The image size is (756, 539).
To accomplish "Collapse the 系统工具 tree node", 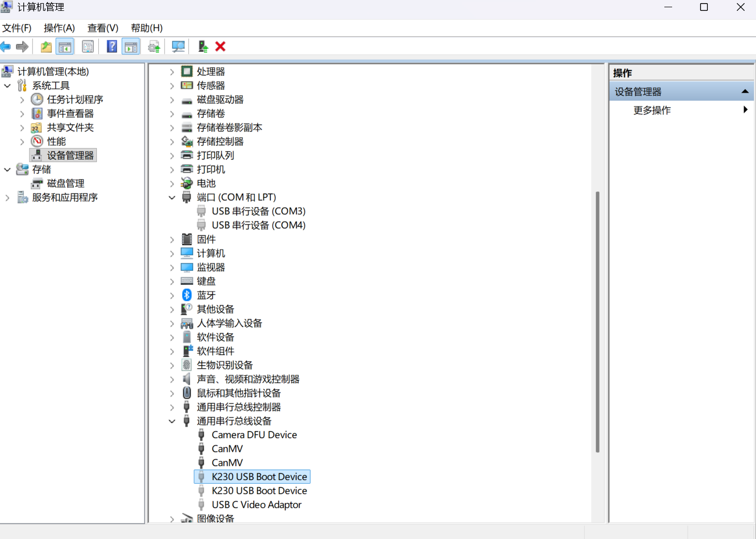I will 7,85.
